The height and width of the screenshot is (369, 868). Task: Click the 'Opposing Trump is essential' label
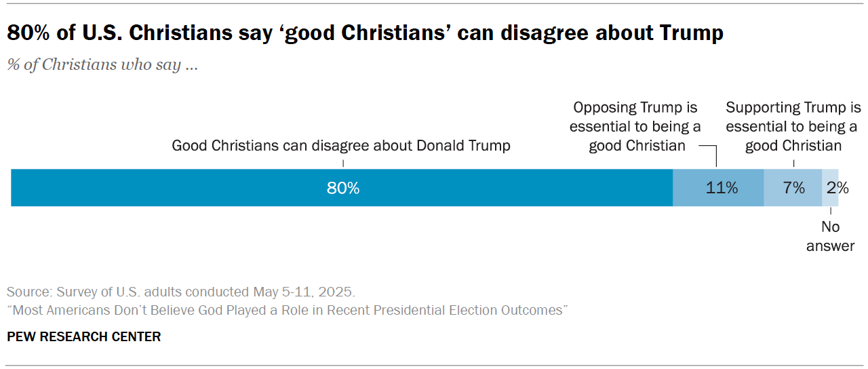click(635, 126)
